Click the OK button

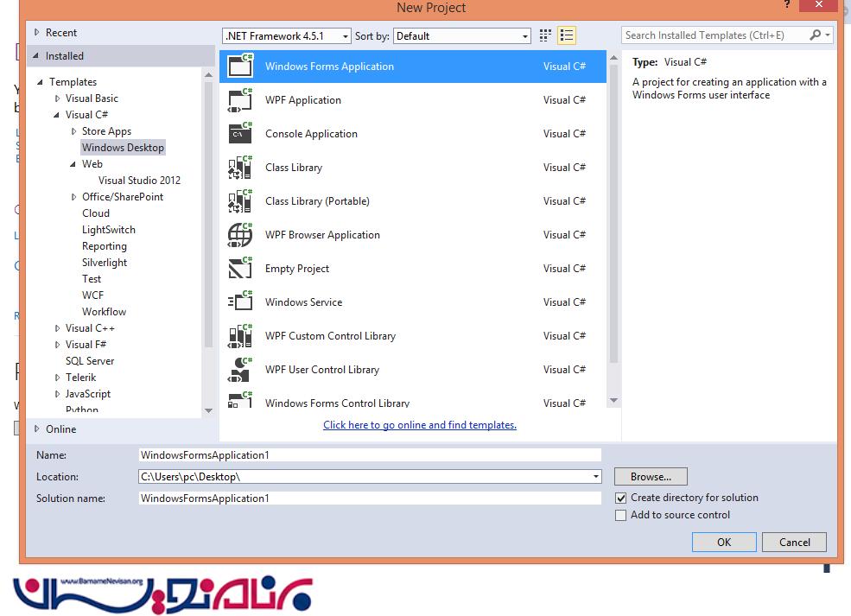click(724, 543)
